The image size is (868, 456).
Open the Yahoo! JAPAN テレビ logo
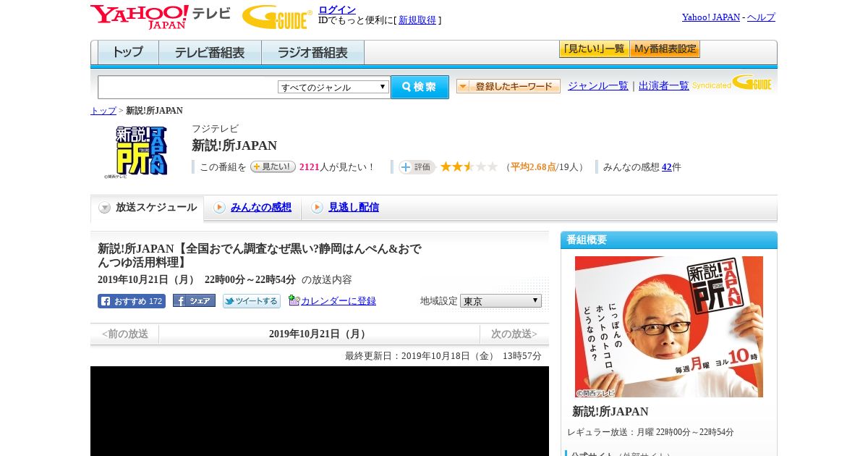point(161,17)
